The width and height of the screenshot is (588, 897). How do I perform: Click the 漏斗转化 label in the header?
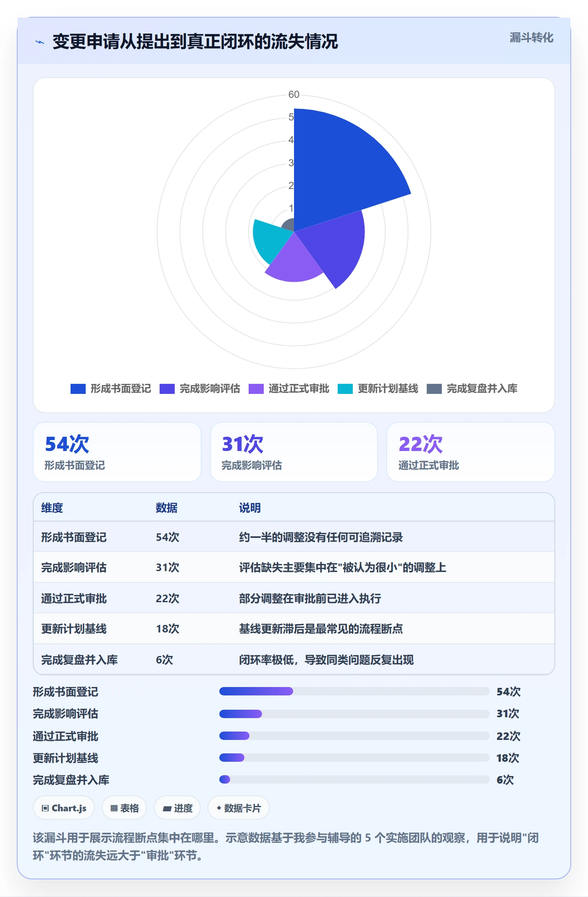coord(531,38)
